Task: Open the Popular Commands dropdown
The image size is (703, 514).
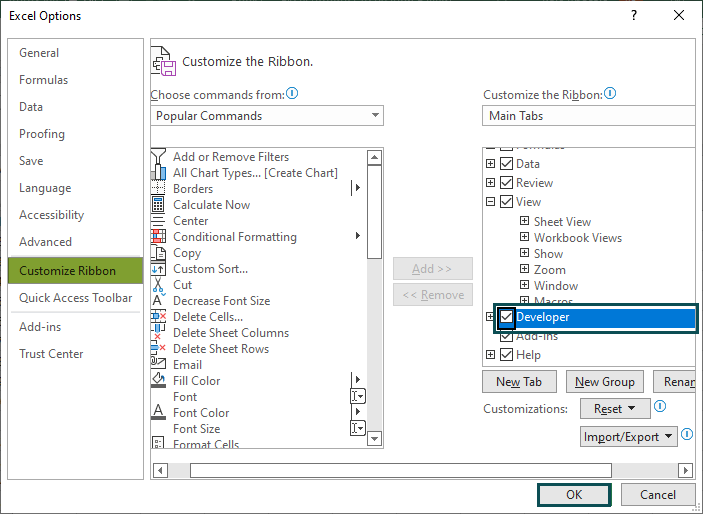Action: (x=267, y=116)
